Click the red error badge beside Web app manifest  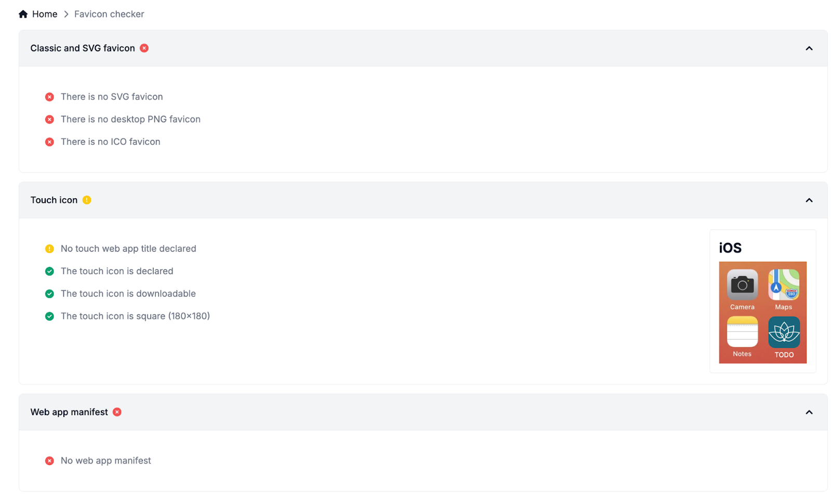pyautogui.click(x=117, y=412)
